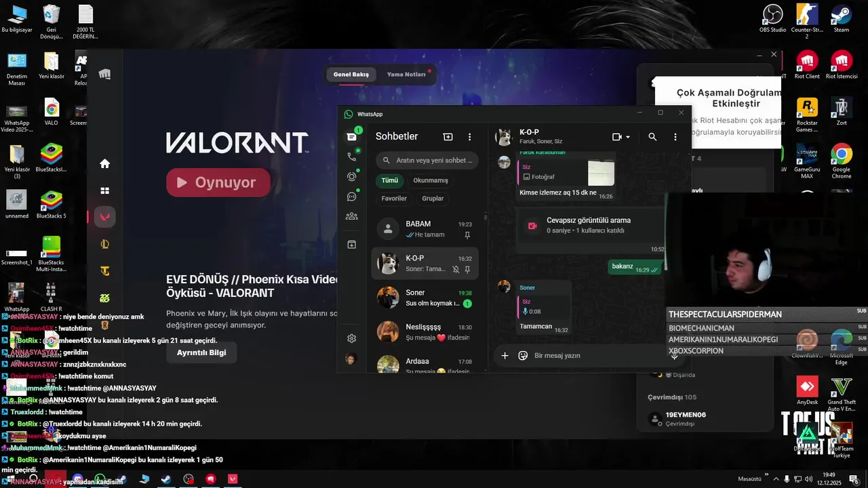The image size is (868, 488).
Task: Open emoji picker in message bar
Action: click(523, 355)
